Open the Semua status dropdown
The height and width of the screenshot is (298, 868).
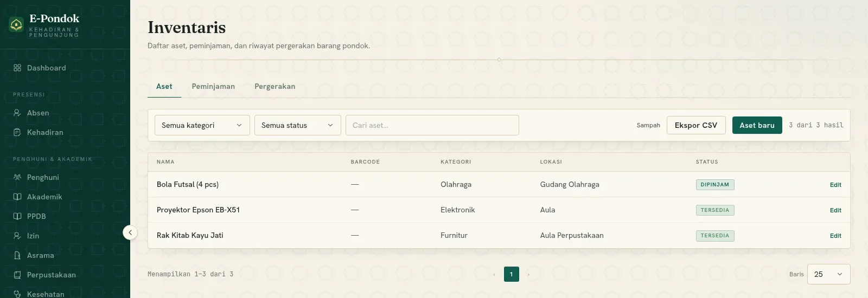pyautogui.click(x=298, y=125)
